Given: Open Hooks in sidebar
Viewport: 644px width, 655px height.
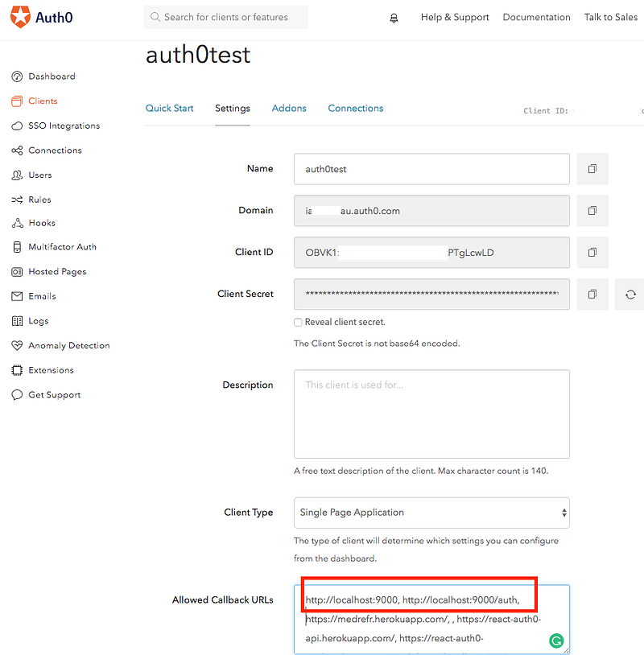Looking at the screenshot, I should (x=42, y=223).
